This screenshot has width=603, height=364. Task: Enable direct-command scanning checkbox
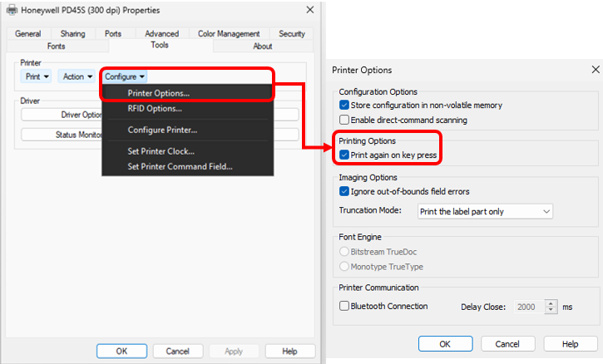point(344,120)
